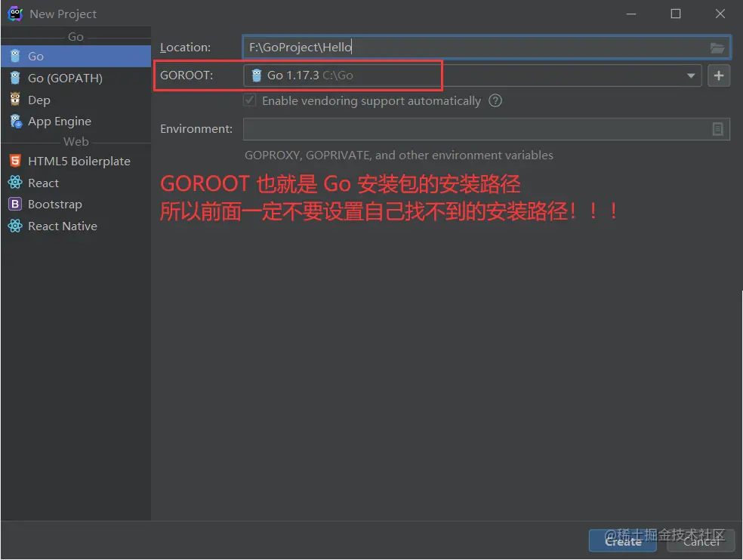This screenshot has height=560, width=743.
Task: Select HTML5 Boilerplate template
Action: 76,161
